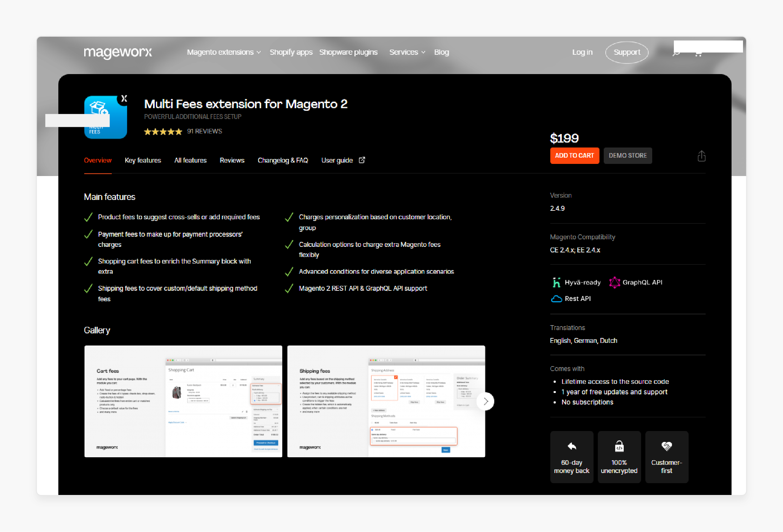
Task: Click checkmark beside Payment fees feature
Action: 88,234
